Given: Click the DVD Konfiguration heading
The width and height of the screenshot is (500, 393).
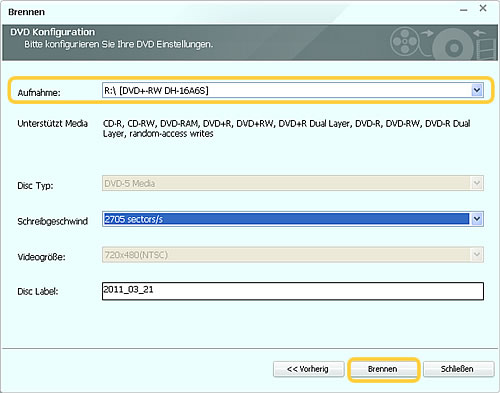Looking at the screenshot, I should [52, 32].
